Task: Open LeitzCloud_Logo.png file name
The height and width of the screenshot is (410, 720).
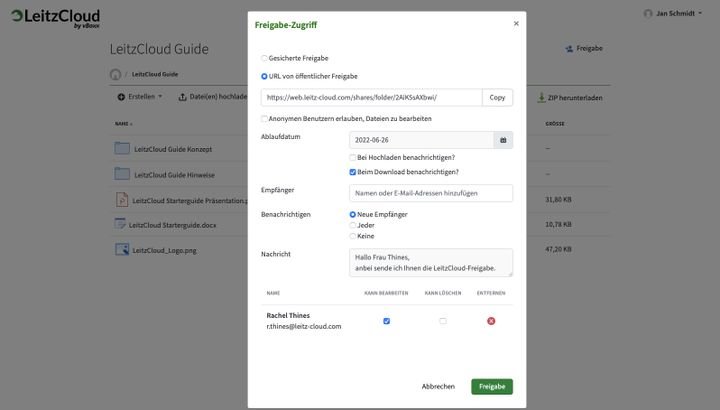Action: pos(164,250)
